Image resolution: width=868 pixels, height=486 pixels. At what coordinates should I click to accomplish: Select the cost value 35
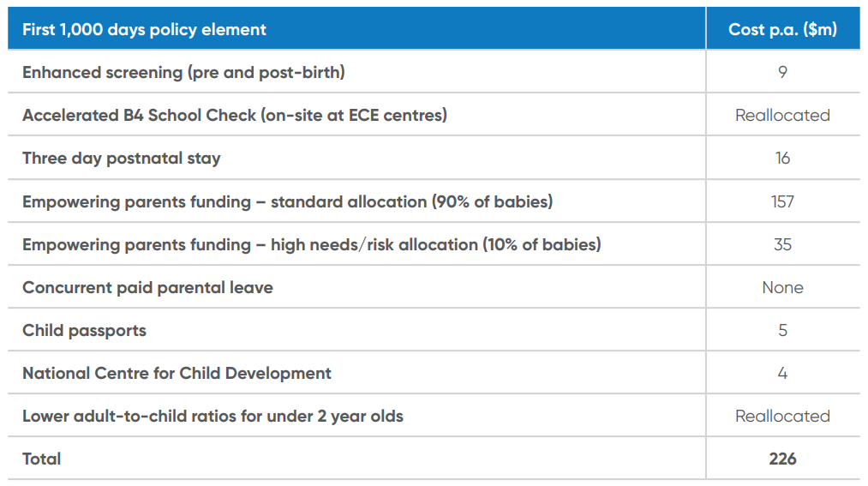pyautogui.click(x=782, y=244)
